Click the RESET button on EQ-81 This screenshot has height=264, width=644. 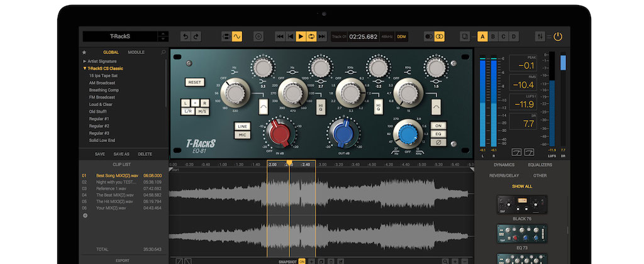195,82
